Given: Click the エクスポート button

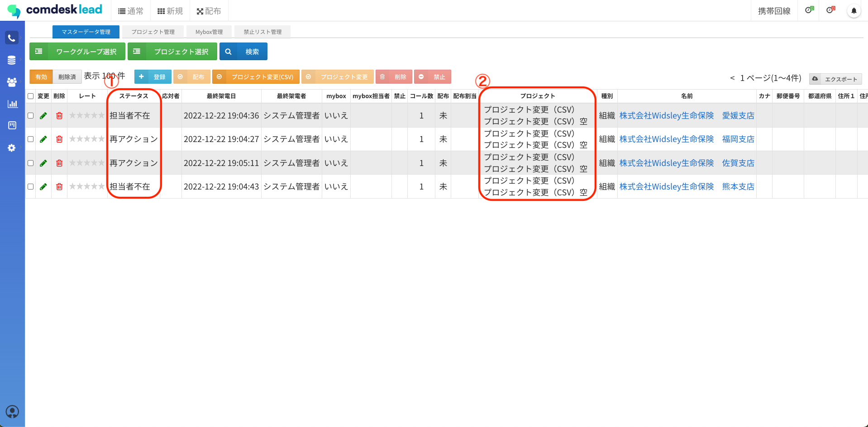Looking at the screenshot, I should [x=835, y=79].
